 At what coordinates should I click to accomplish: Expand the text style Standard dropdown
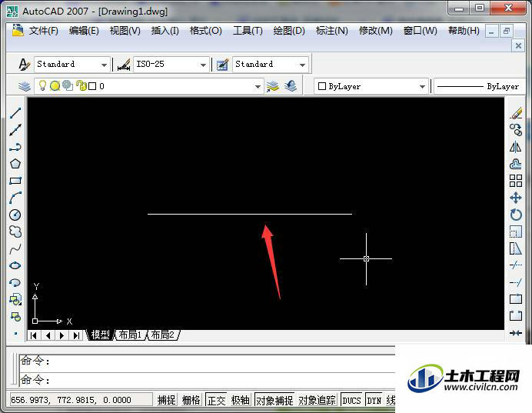[104, 65]
